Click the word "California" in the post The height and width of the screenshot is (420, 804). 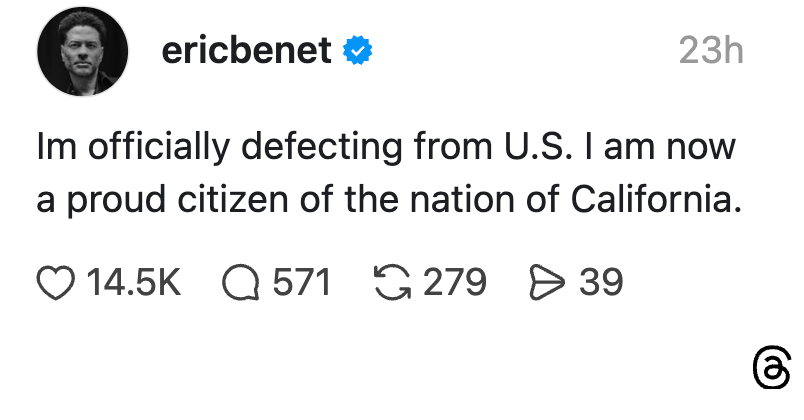pyautogui.click(x=656, y=198)
